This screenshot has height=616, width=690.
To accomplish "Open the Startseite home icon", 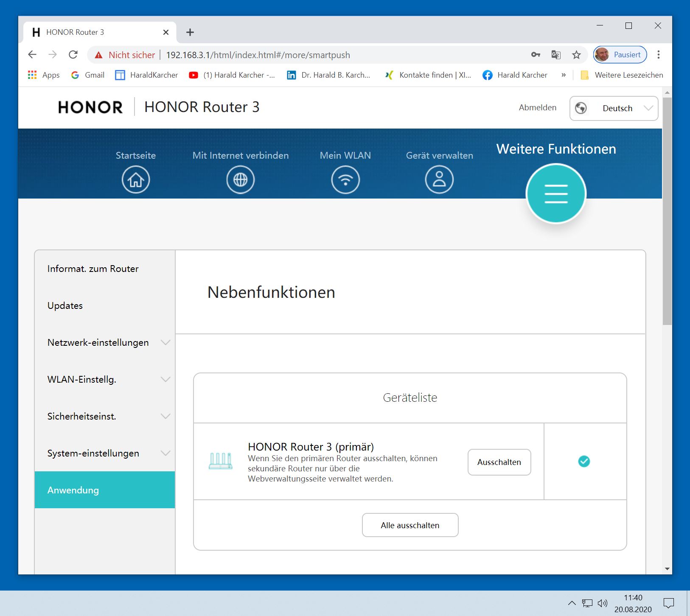I will tap(136, 179).
